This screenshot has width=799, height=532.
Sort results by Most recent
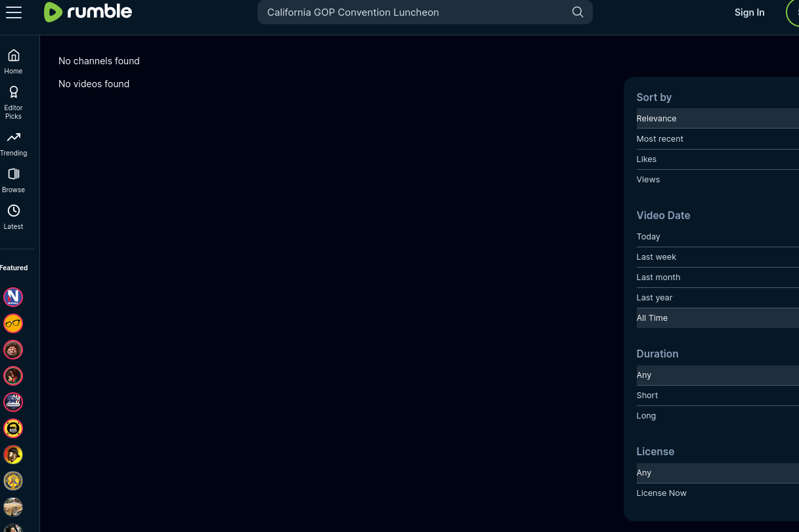coord(718,139)
